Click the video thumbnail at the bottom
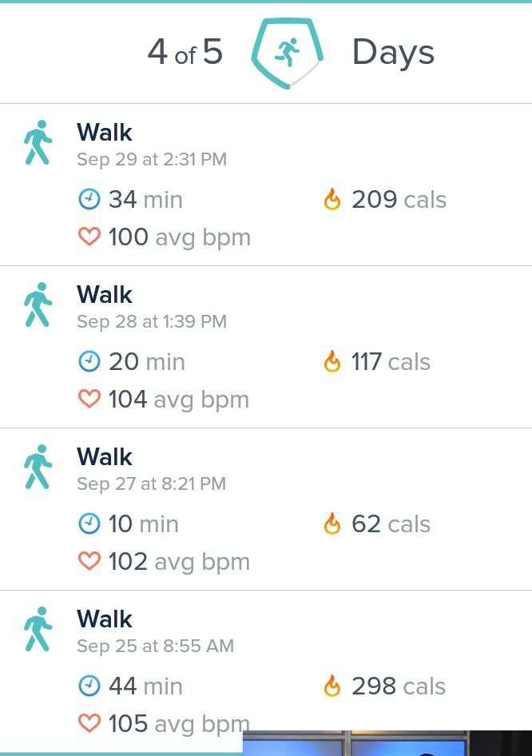This screenshot has height=756, width=532. pyautogui.click(x=387, y=743)
